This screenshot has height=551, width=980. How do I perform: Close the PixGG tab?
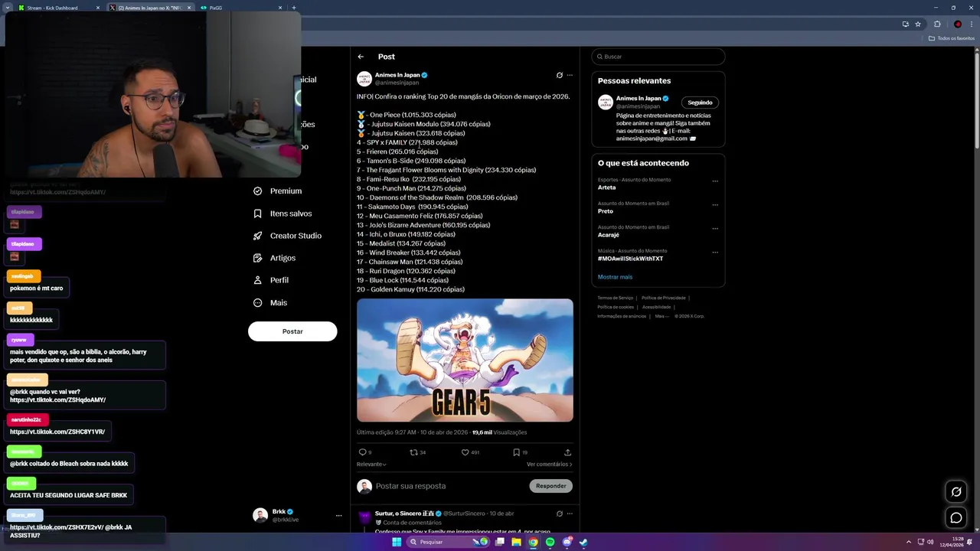(280, 8)
